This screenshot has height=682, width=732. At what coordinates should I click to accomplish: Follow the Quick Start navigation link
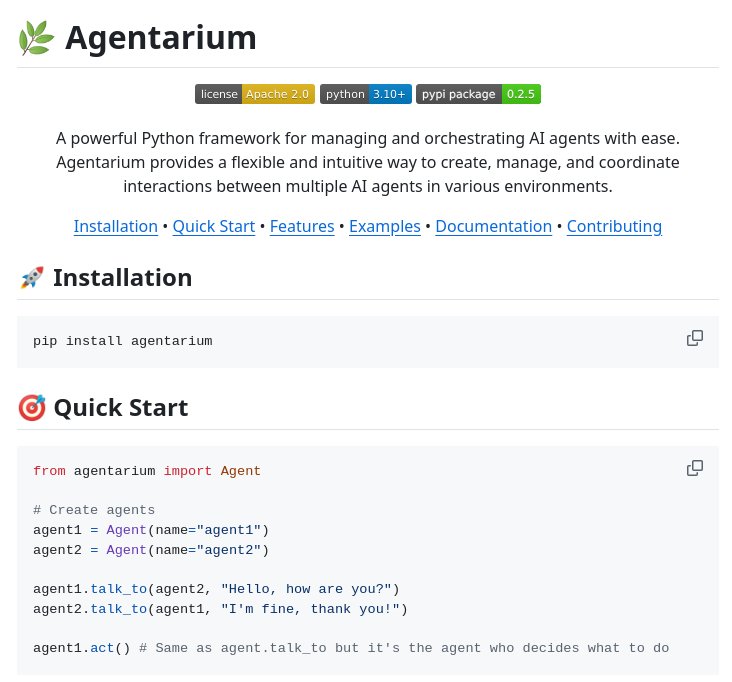[x=213, y=226]
